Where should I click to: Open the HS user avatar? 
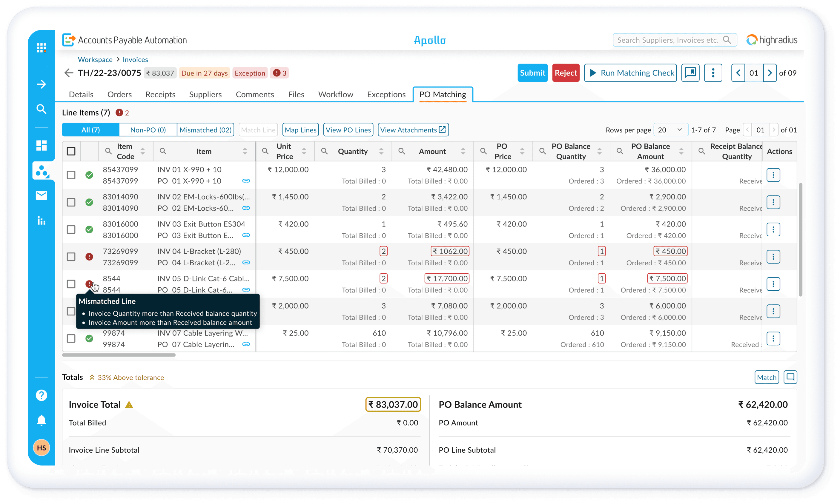click(42, 448)
